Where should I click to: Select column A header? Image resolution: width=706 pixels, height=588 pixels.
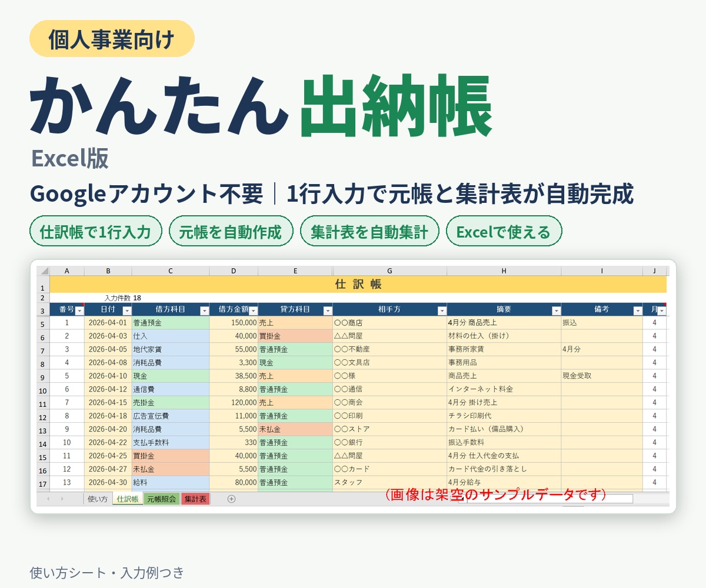click(x=66, y=271)
